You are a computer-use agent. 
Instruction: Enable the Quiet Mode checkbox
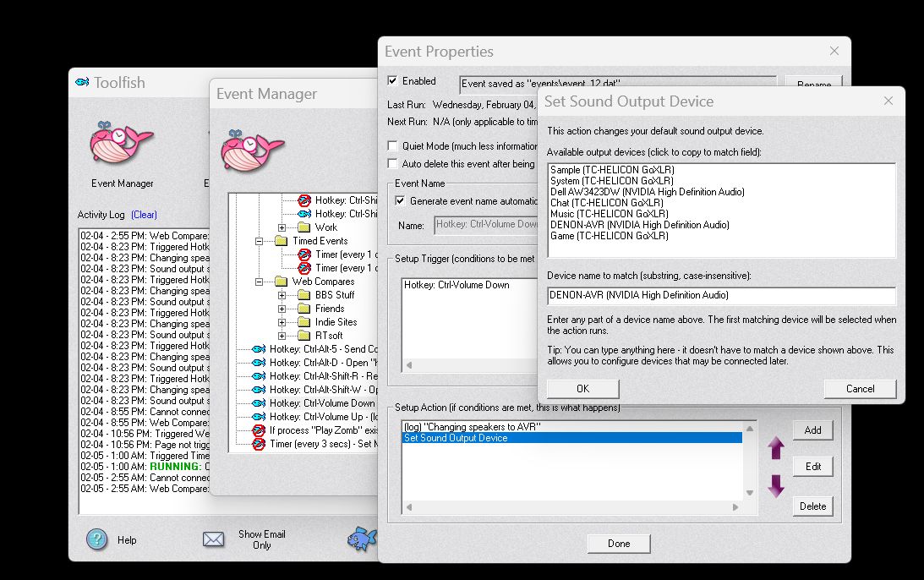pos(392,145)
